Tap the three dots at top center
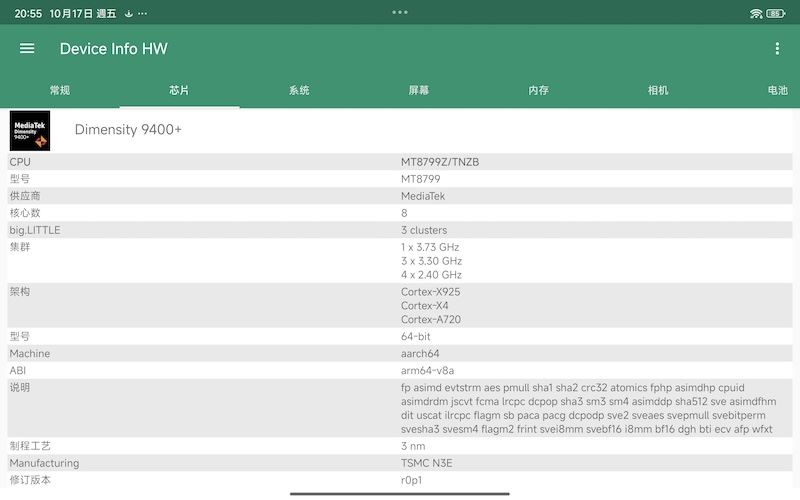 click(400, 12)
